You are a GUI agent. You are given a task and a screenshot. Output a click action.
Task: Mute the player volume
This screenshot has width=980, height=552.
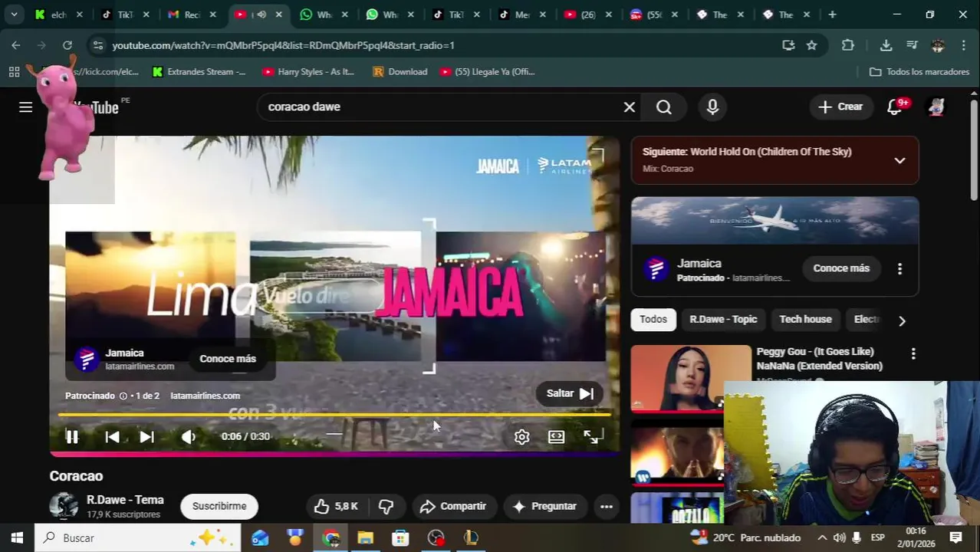188,436
